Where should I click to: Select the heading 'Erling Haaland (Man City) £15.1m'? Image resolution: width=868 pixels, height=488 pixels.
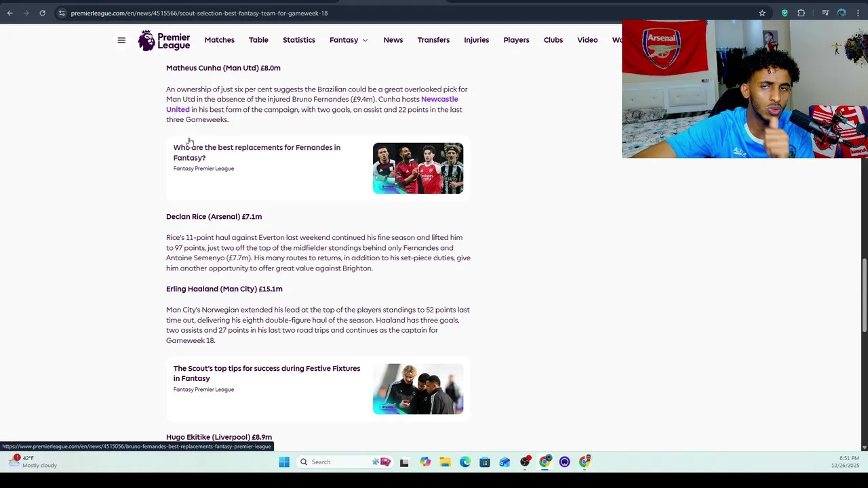tap(224, 289)
